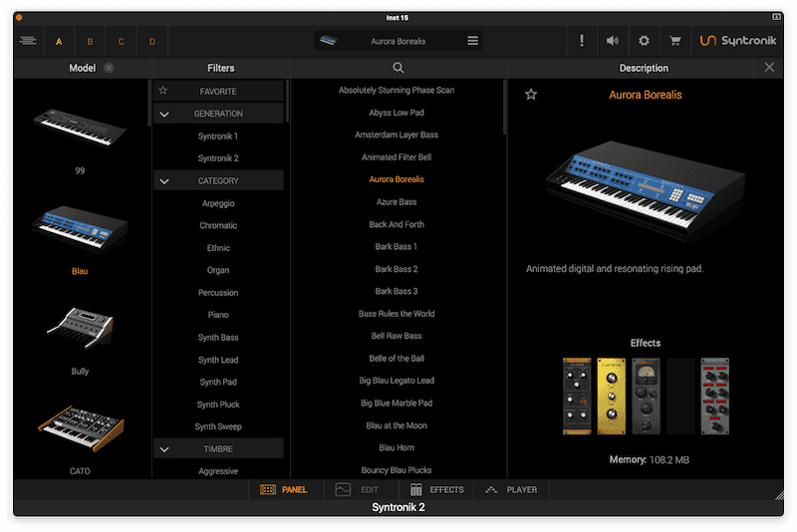
Task: Filter by Synth Lead category
Action: (x=218, y=360)
